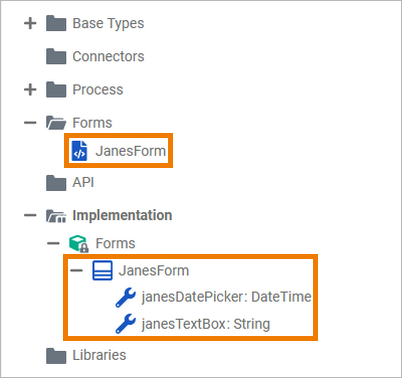Viewport: 402px width, 378px height.
Task: Click the JanesForm class form icon
Action: pos(102,270)
